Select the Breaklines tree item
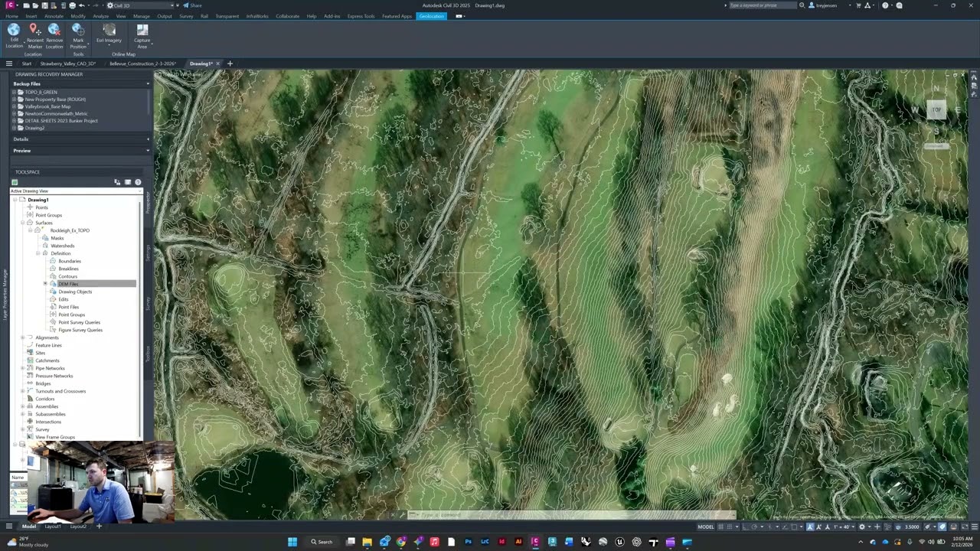Screen dimensions: 980x551 tap(68, 269)
